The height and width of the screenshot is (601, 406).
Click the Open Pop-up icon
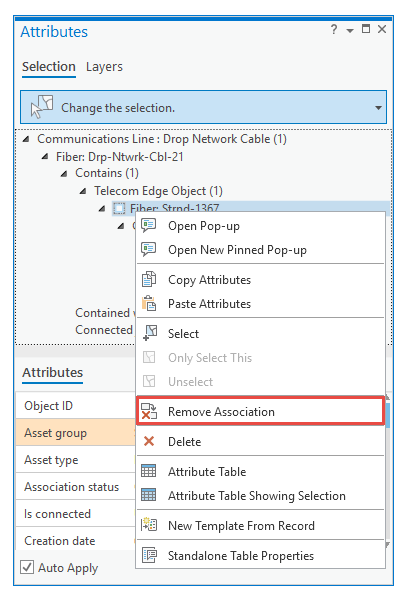(148, 225)
